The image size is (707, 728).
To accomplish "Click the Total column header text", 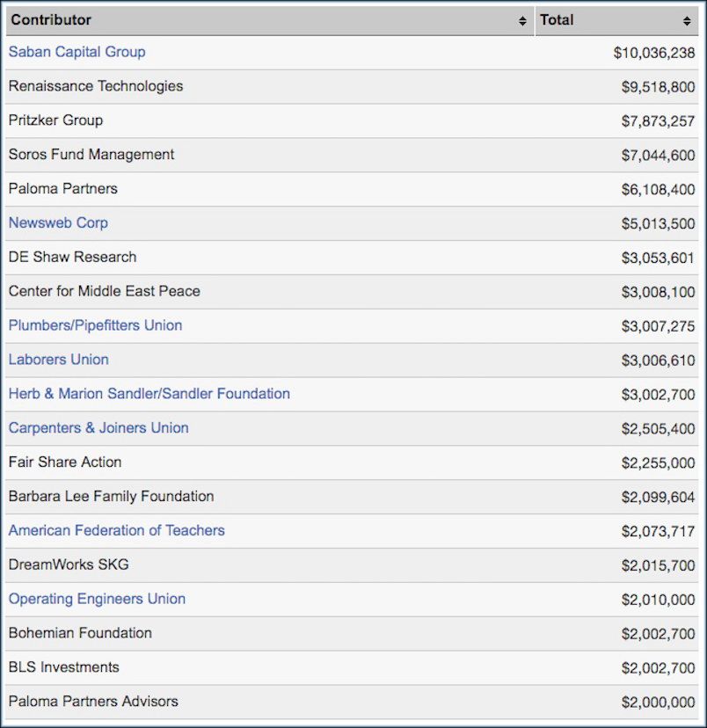I will 557,19.
